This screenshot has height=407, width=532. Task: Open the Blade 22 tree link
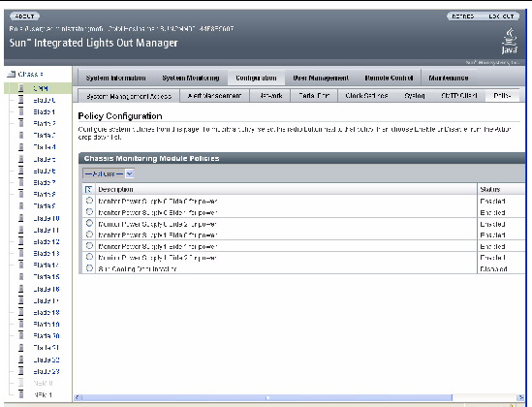[47, 360]
